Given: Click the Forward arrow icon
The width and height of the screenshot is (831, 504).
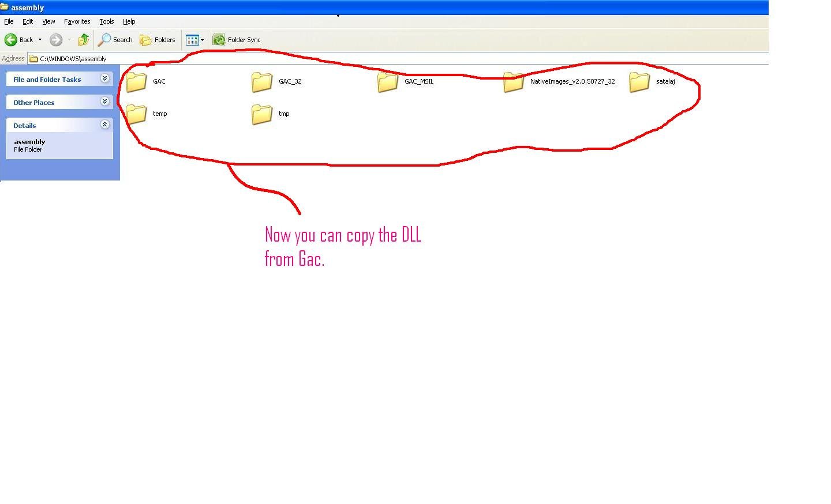Looking at the screenshot, I should [56, 40].
